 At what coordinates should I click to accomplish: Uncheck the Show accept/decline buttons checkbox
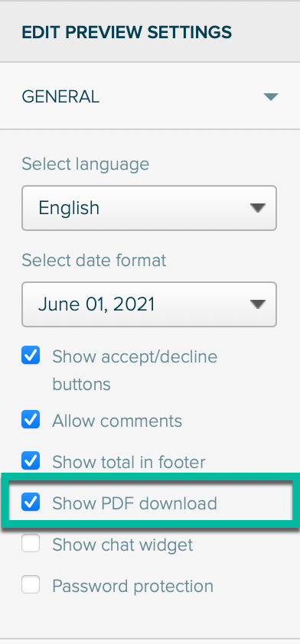coord(31,355)
